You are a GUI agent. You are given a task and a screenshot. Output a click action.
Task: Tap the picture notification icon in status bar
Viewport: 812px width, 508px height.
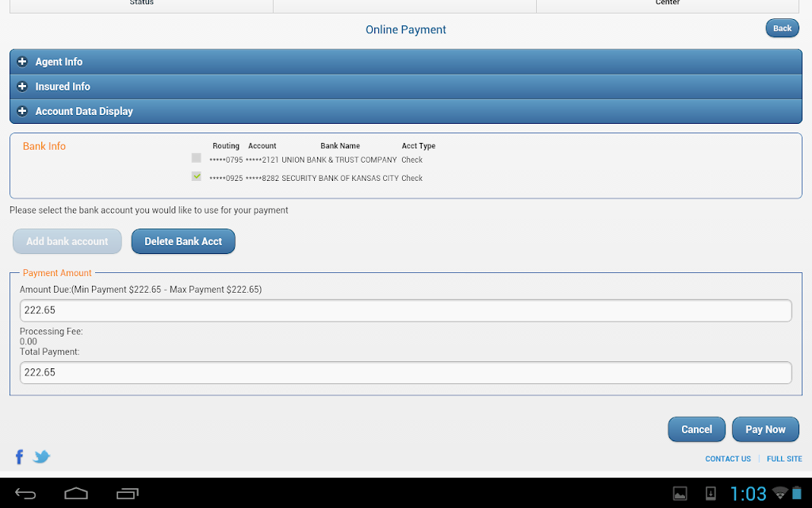[x=680, y=494]
